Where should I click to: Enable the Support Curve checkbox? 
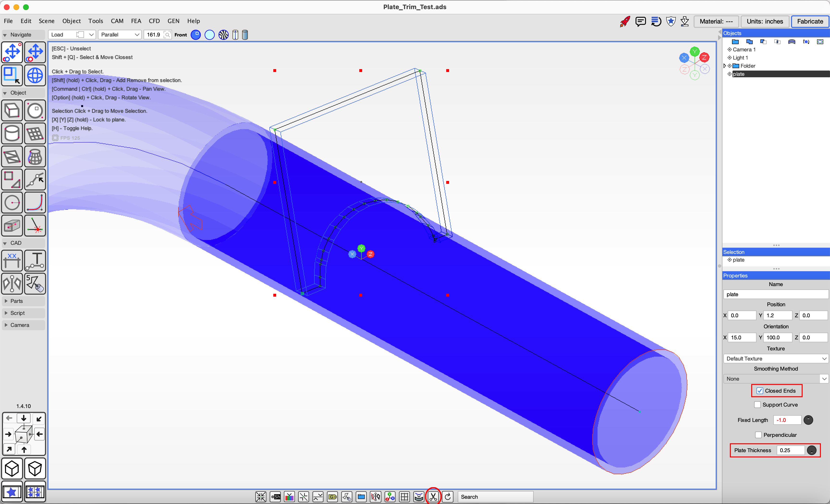pyautogui.click(x=757, y=405)
